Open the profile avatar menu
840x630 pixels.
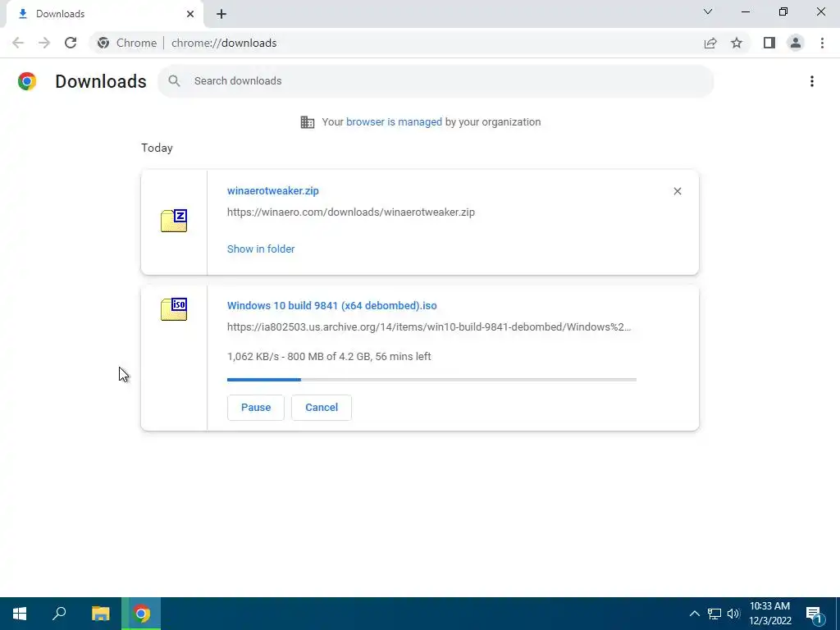[796, 43]
